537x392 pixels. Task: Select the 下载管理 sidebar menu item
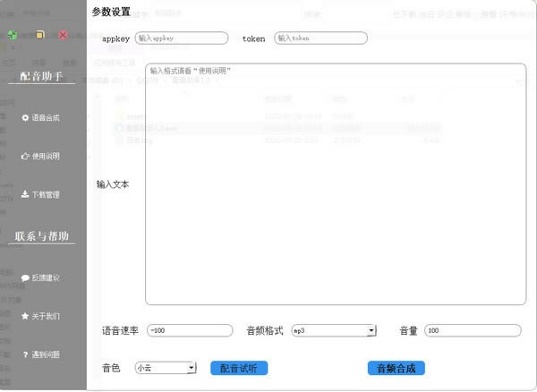coord(45,194)
